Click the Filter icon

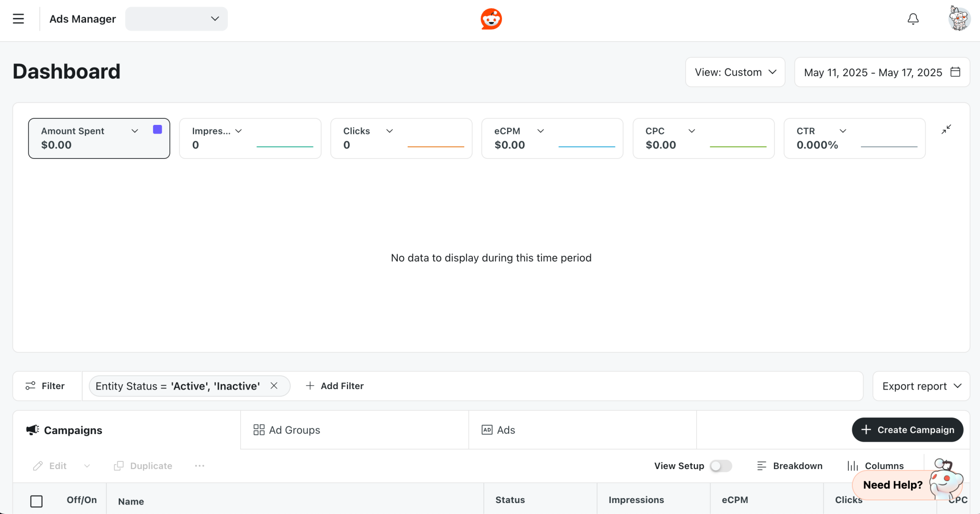(x=31, y=386)
